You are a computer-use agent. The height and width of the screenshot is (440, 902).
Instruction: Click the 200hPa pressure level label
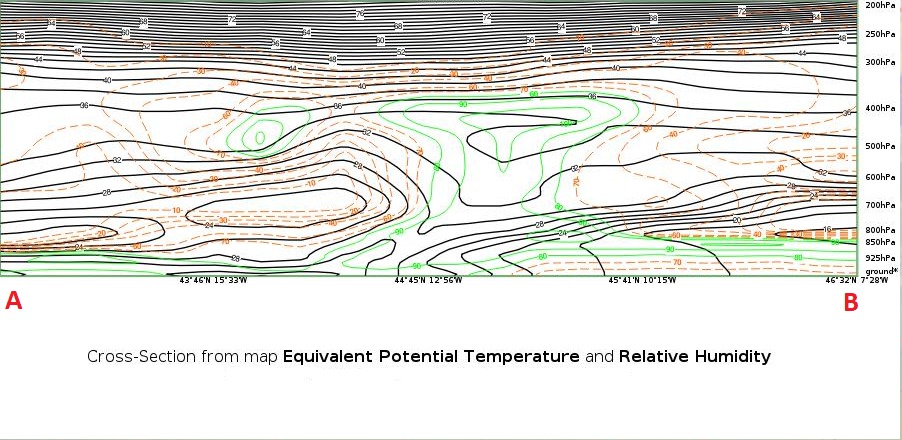point(879,6)
